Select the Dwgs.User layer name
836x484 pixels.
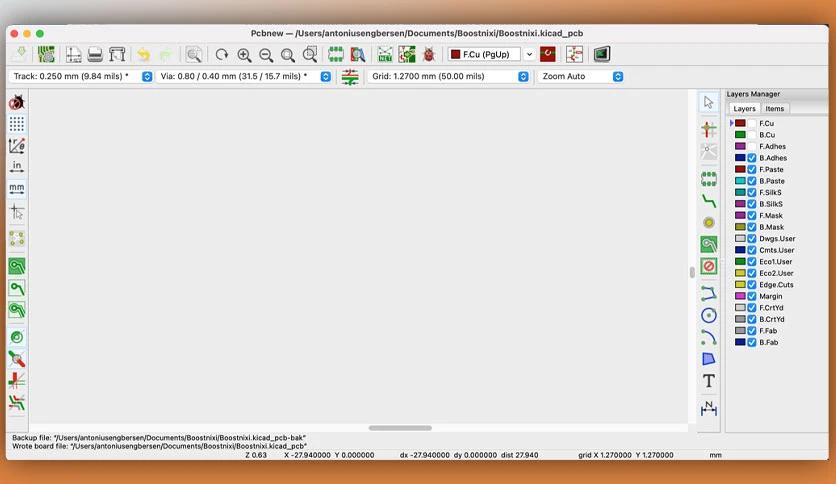point(777,239)
